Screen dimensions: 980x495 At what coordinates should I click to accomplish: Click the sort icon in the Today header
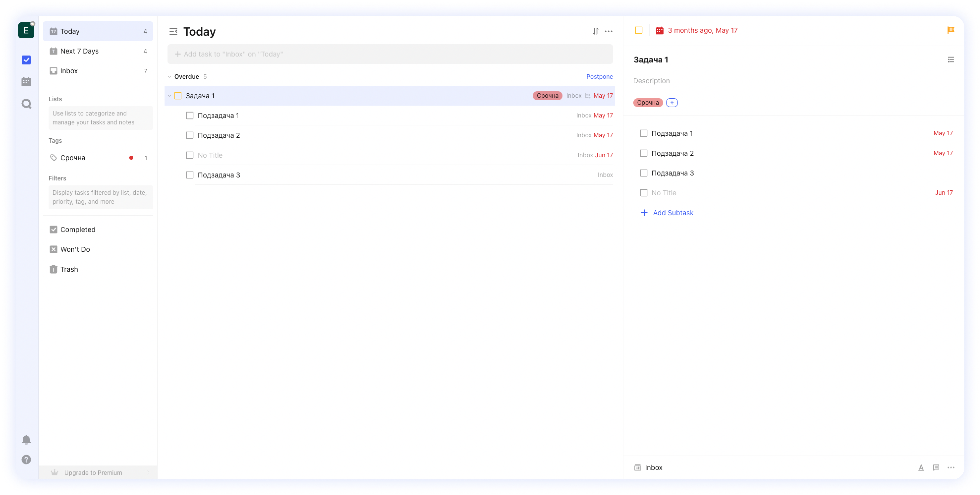[x=595, y=31]
